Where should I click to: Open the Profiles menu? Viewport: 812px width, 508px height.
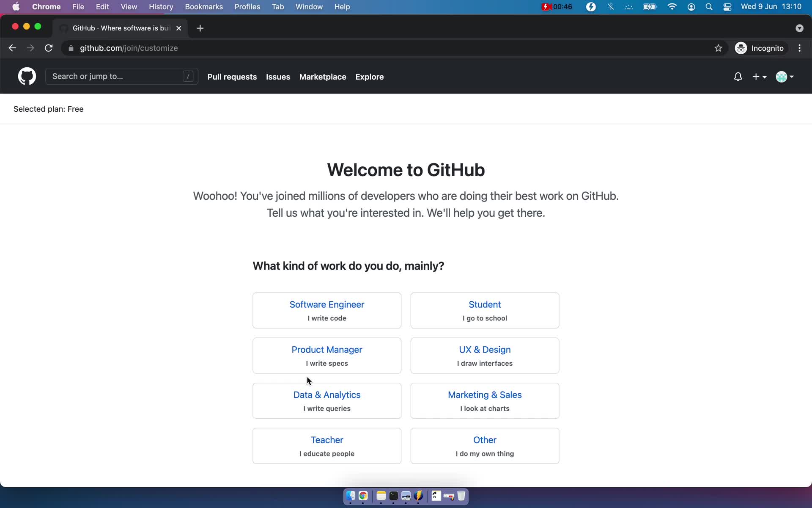[247, 7]
